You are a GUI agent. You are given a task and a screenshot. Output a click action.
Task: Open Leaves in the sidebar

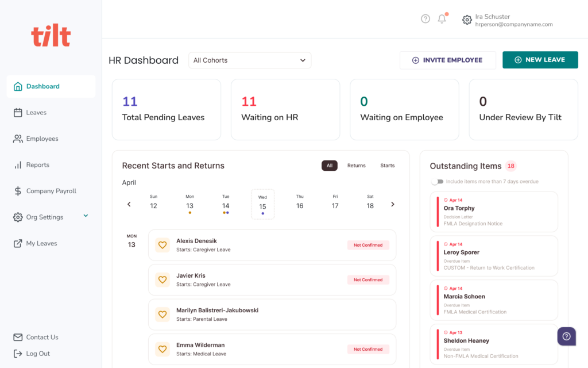[36, 113]
